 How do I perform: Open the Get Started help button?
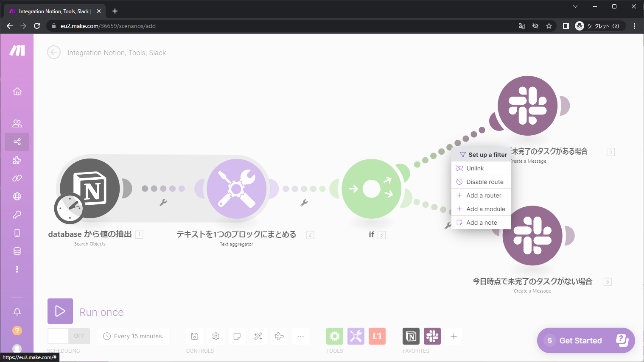(586, 340)
